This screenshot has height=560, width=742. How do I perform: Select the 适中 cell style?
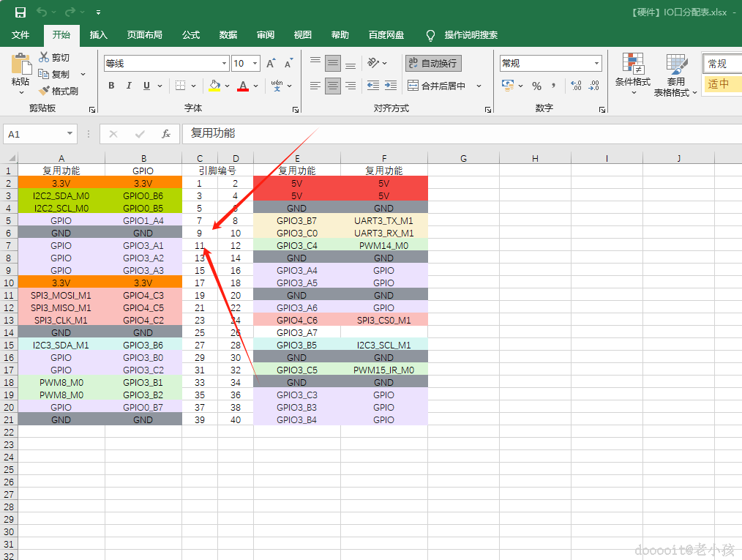point(722,84)
